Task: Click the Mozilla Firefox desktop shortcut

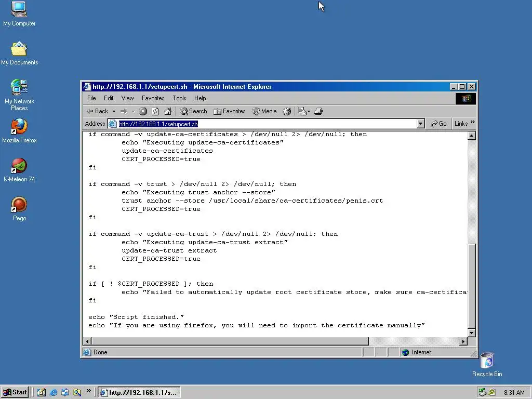Action: click(19, 131)
